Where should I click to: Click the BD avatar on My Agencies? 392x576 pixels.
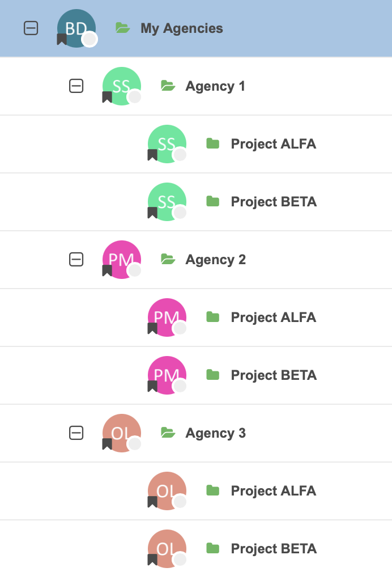pos(76,27)
